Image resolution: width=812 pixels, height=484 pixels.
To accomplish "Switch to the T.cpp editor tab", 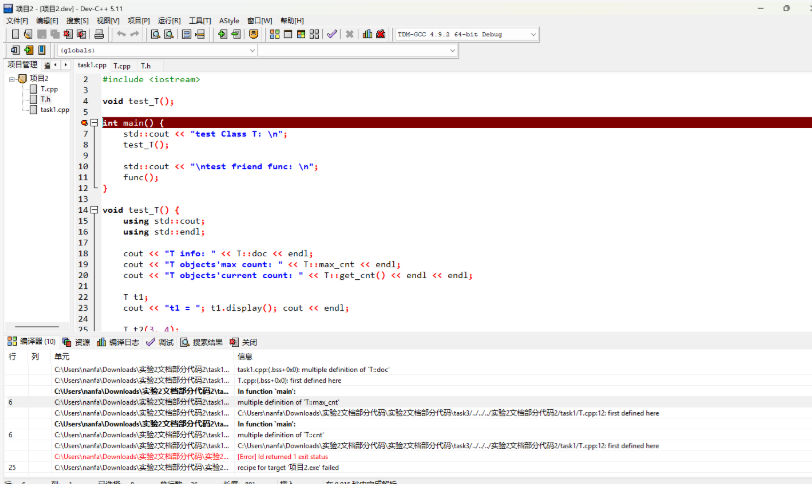I will 122,66.
